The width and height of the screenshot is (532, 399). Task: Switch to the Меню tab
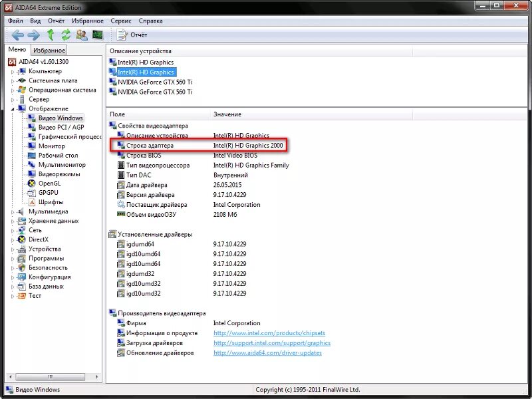[17, 49]
